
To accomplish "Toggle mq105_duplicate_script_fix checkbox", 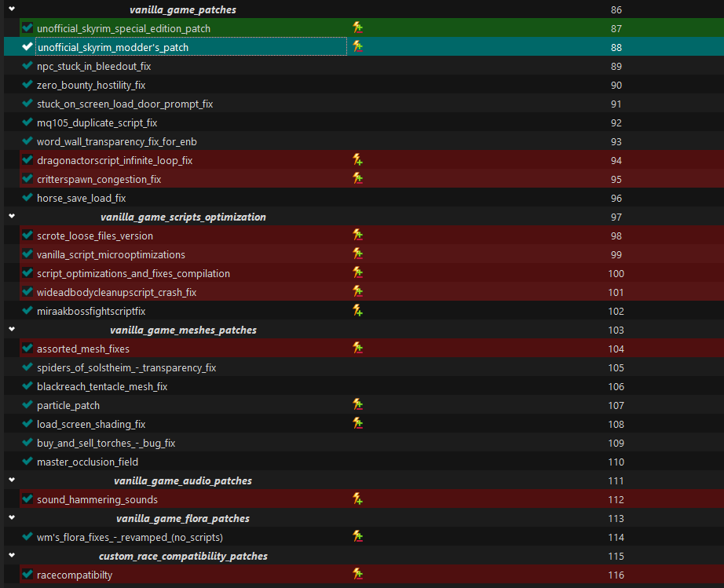I will click(x=27, y=122).
